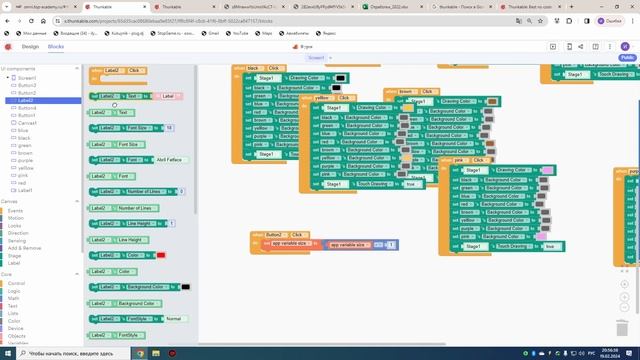The image size is (640, 360).
Task: Click the live test on device icon
Action: tap(569, 47)
